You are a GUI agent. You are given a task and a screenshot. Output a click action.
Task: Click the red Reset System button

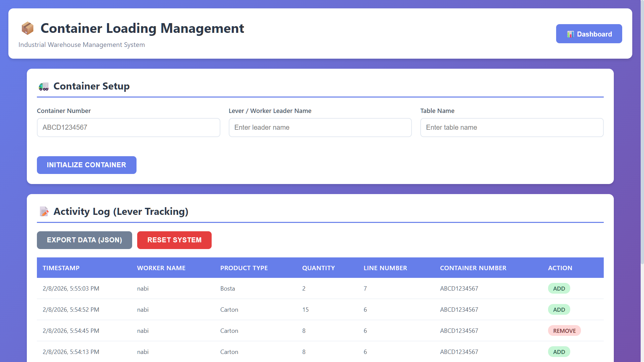click(174, 240)
